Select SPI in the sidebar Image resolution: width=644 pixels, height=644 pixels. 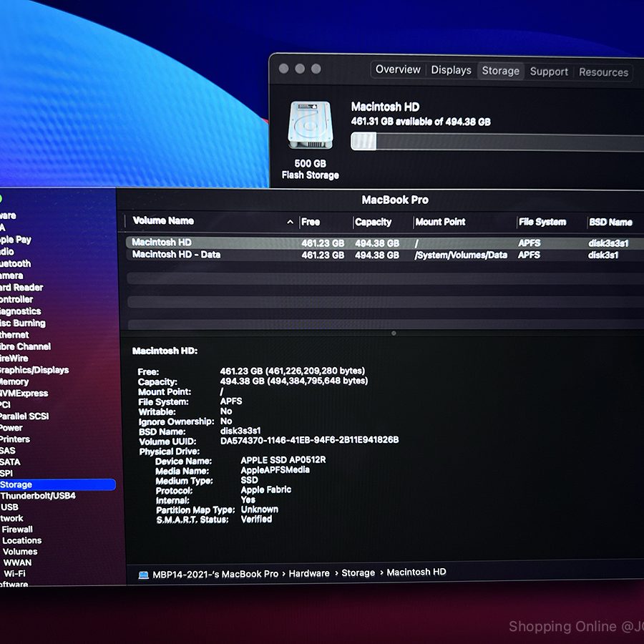coord(6,473)
